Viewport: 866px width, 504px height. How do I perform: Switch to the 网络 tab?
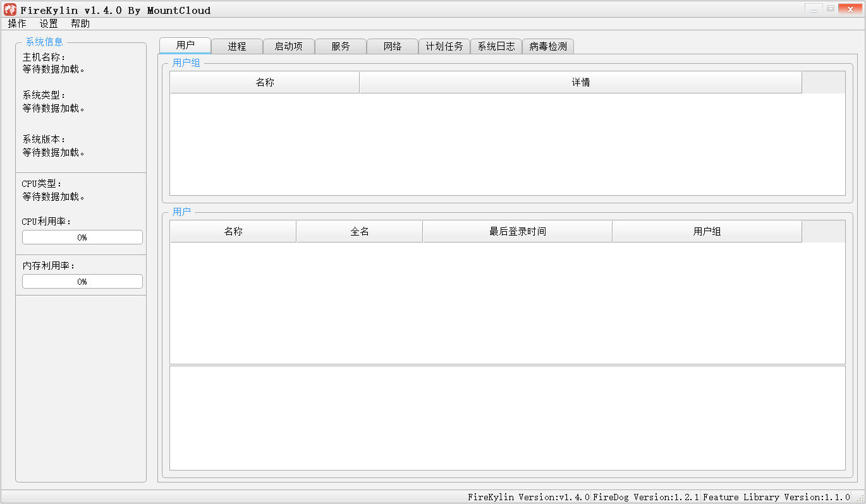393,47
